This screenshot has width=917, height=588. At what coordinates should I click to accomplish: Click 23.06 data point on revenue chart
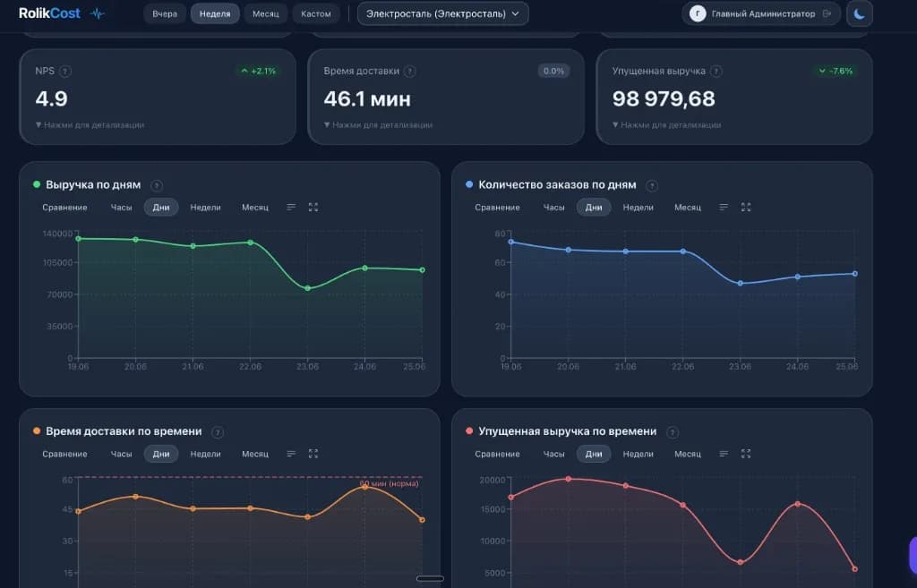308,288
